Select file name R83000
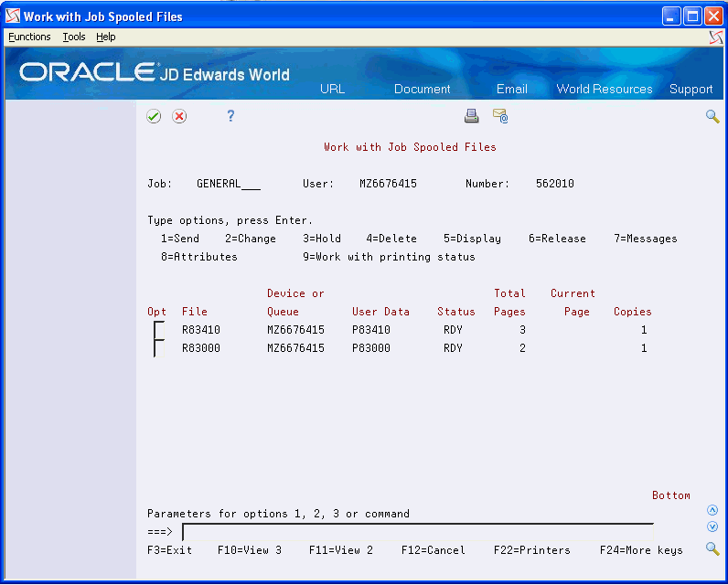Image resolution: width=728 pixels, height=585 pixels. tap(200, 348)
